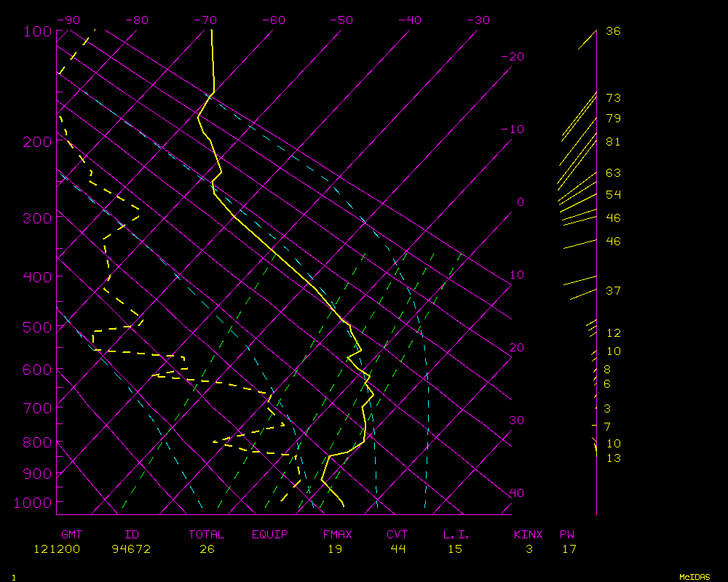Click the 40 isotherm label at right
The width and height of the screenshot is (728, 582).
[516, 493]
